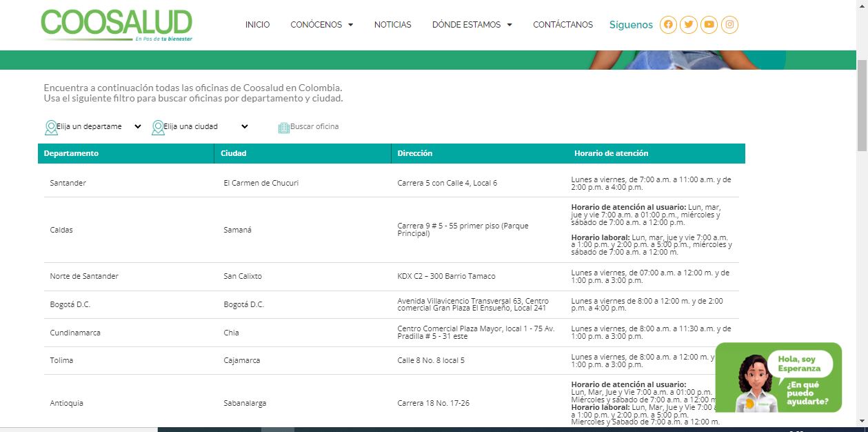
Task: Go to the Inicio page
Action: click(x=257, y=25)
